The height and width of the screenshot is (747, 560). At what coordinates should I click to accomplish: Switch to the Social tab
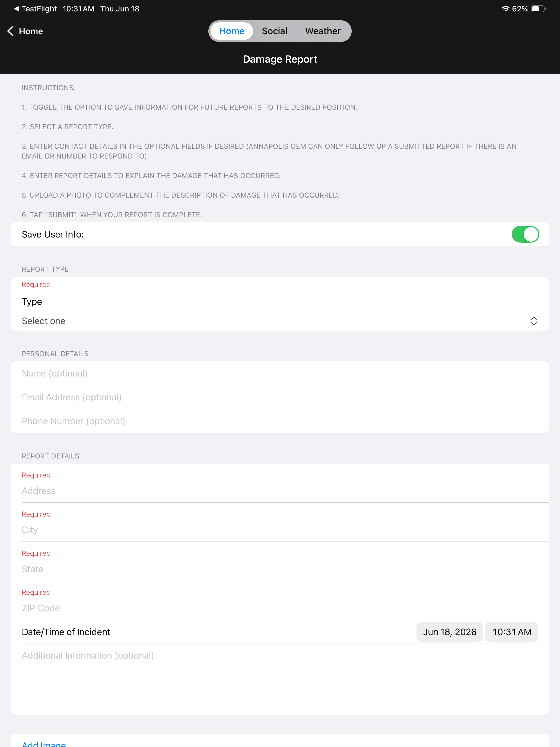click(274, 31)
